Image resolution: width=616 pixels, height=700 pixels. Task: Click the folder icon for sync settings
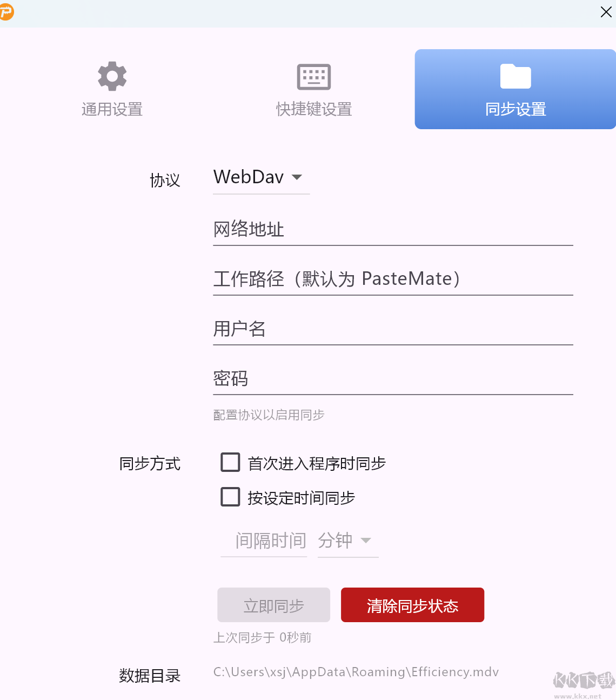(515, 76)
